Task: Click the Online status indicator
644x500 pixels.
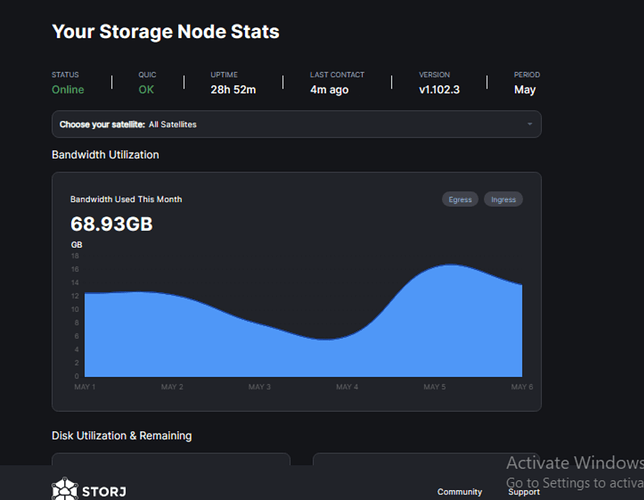Action: (68, 90)
